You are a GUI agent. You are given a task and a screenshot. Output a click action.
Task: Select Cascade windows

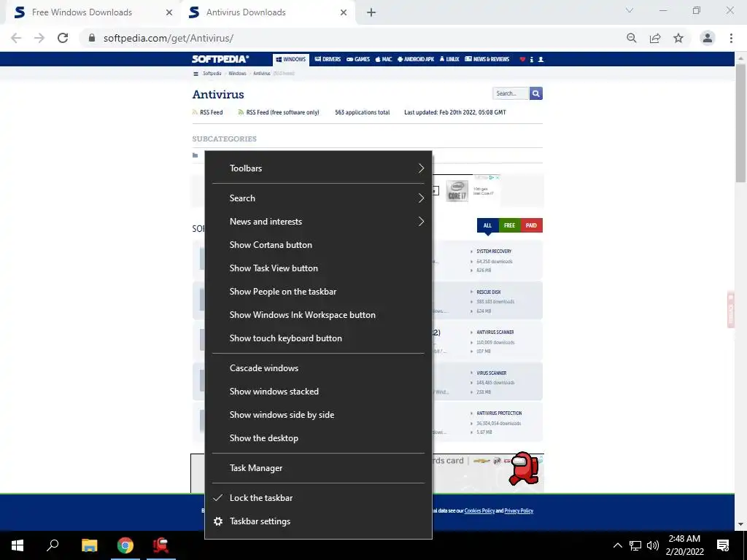(x=318, y=368)
